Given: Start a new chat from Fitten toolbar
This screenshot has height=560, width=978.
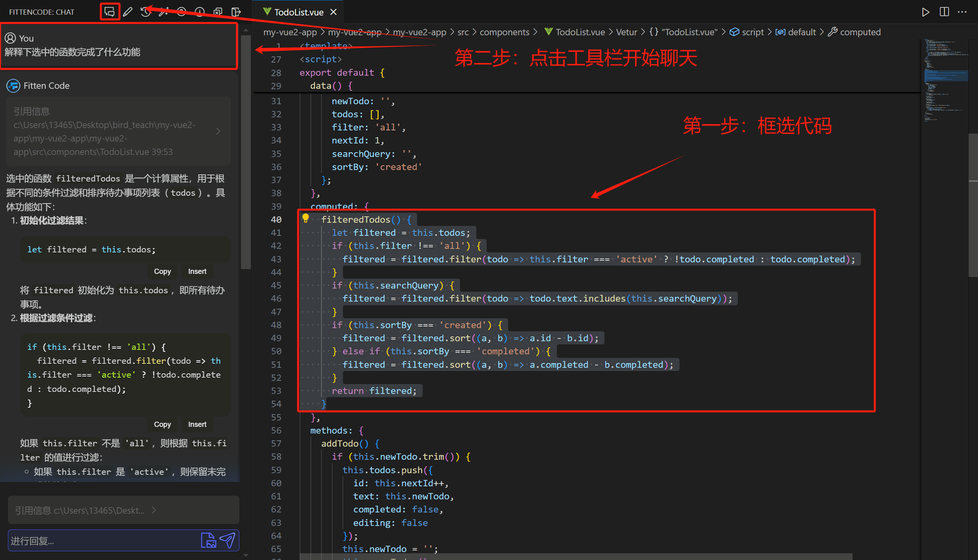Looking at the screenshot, I should pyautogui.click(x=110, y=11).
